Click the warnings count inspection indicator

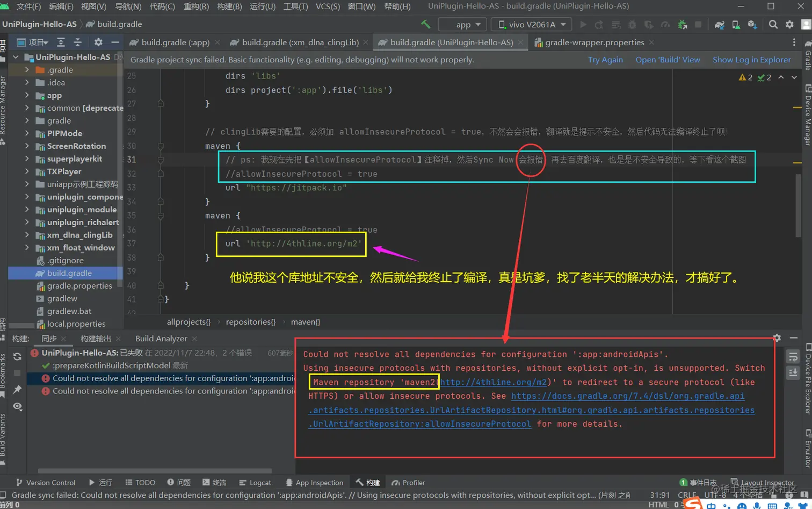click(x=745, y=77)
